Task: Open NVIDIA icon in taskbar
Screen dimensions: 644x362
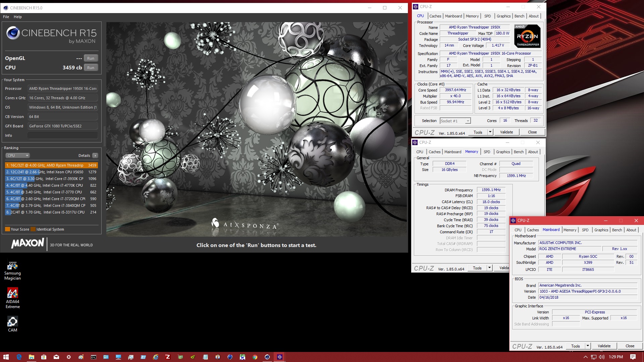Action: click(193, 357)
